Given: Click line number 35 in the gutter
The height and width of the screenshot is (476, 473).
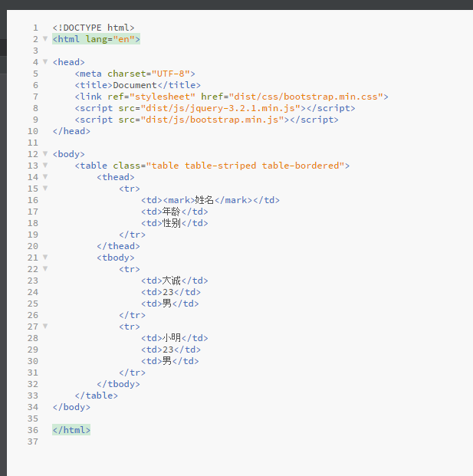Looking at the screenshot, I should (x=33, y=419).
